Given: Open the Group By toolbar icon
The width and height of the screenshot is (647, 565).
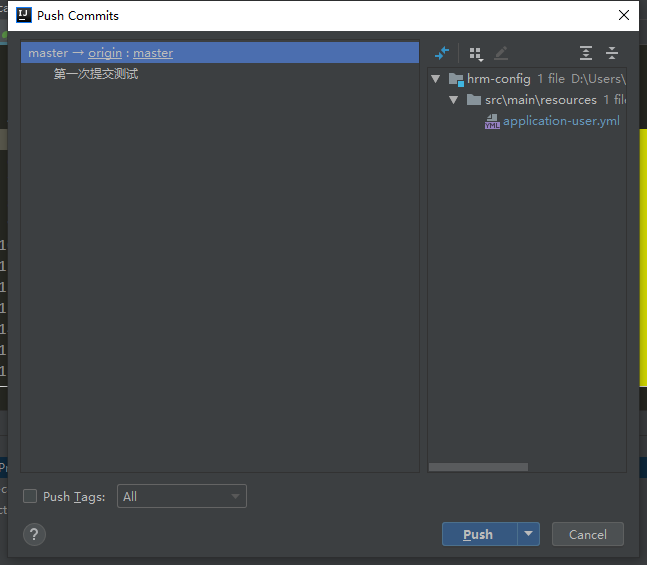Looking at the screenshot, I should (x=475, y=53).
